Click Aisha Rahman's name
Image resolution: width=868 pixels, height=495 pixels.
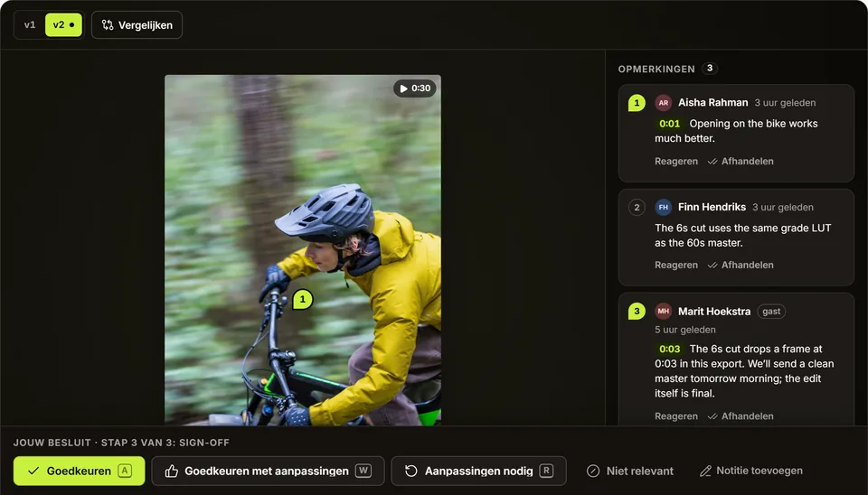tap(713, 103)
